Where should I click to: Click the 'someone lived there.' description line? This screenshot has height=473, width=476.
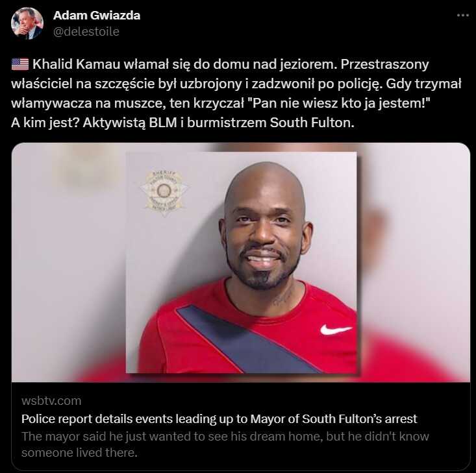pyautogui.click(x=79, y=453)
